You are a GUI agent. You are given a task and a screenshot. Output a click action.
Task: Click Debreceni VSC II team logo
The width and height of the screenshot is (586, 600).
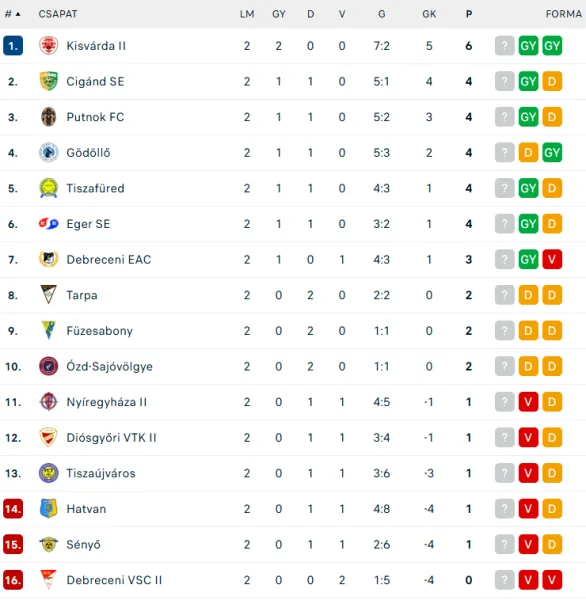point(49,580)
